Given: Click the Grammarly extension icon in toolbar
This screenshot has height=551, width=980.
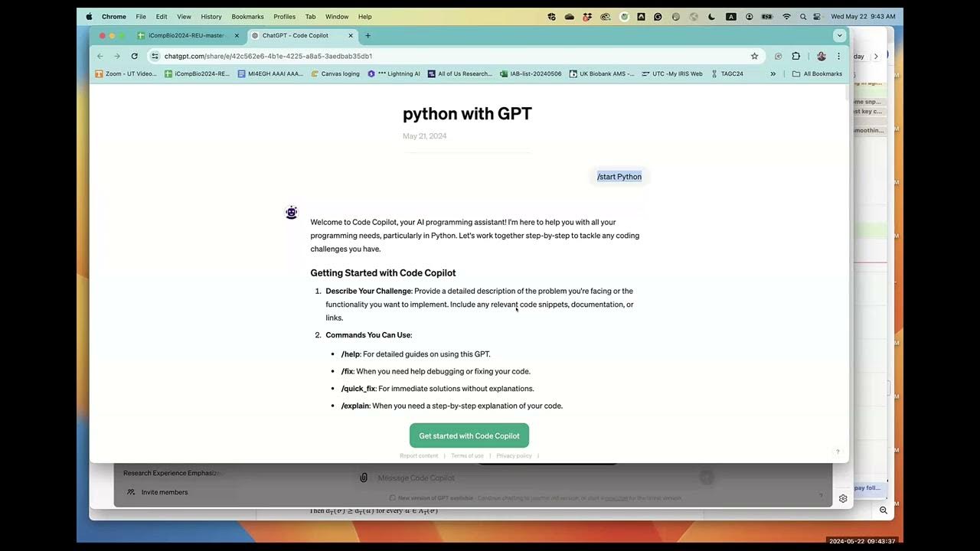Looking at the screenshot, I should coord(778,56).
